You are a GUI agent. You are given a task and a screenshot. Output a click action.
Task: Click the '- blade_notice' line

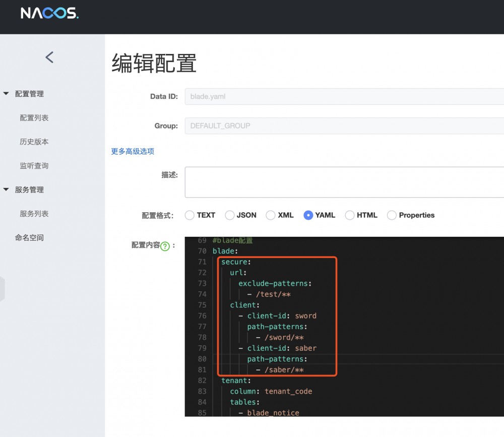click(269, 413)
